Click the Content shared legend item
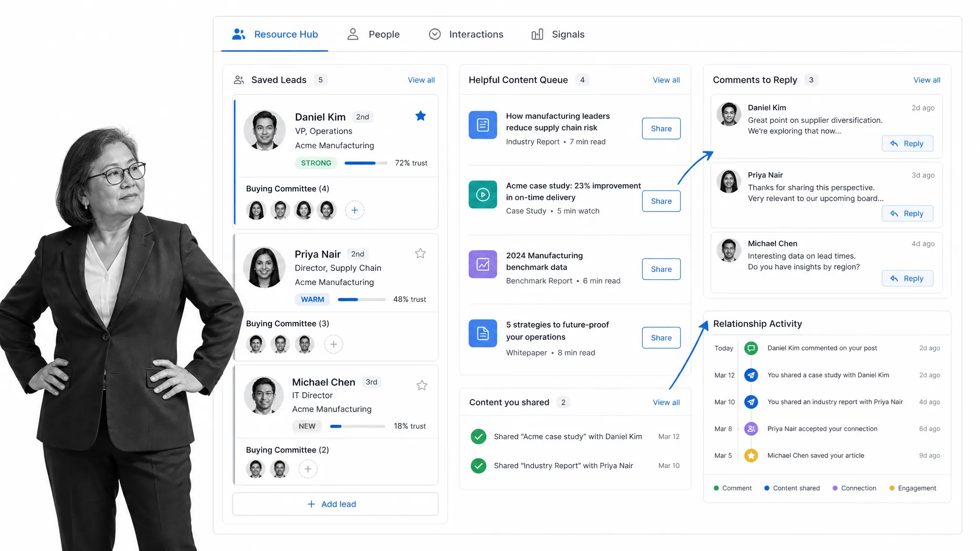The height and width of the screenshot is (551, 980). pyautogui.click(x=792, y=488)
